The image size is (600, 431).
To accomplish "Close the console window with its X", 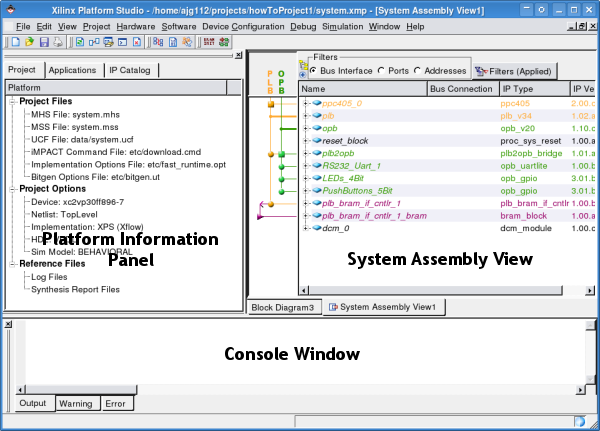I will pyautogui.click(x=8, y=324).
